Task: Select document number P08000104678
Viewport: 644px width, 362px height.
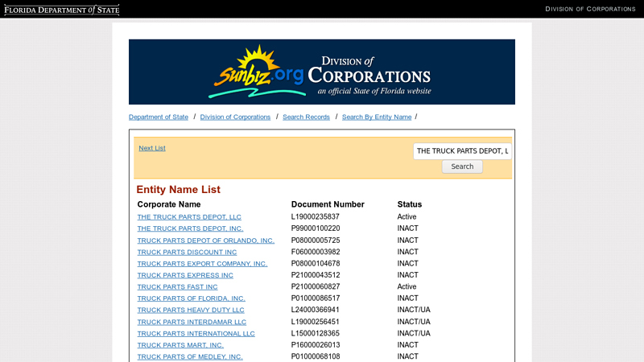Action: (316, 263)
